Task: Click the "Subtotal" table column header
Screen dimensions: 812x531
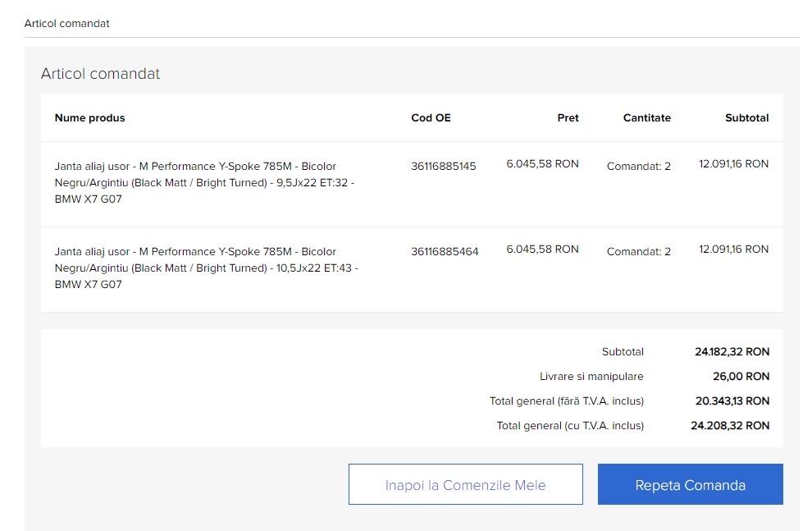Action: [746, 118]
